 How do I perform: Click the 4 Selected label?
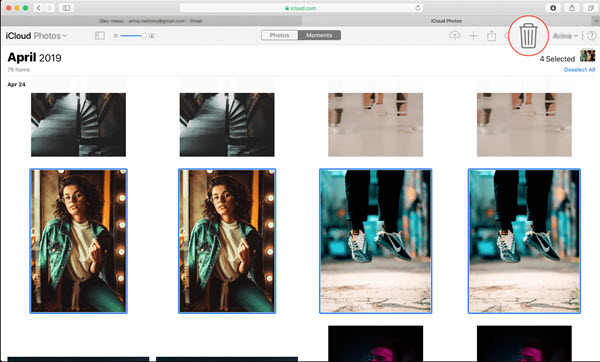tap(557, 59)
